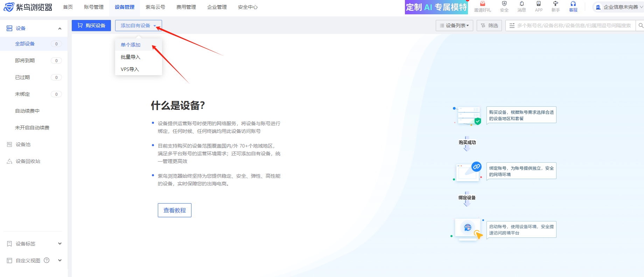Open the 新手 signpost icon

point(555,4)
